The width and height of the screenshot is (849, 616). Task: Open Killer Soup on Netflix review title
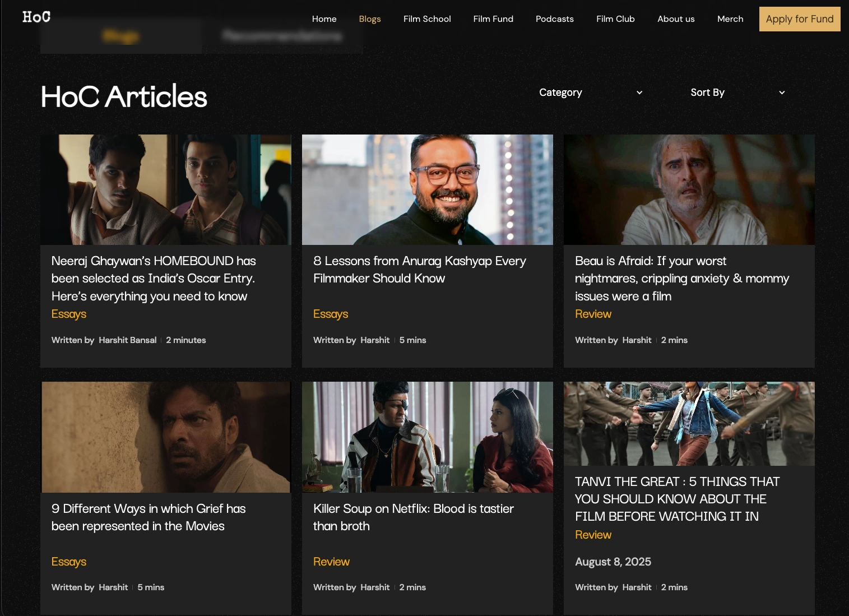pyautogui.click(x=414, y=517)
